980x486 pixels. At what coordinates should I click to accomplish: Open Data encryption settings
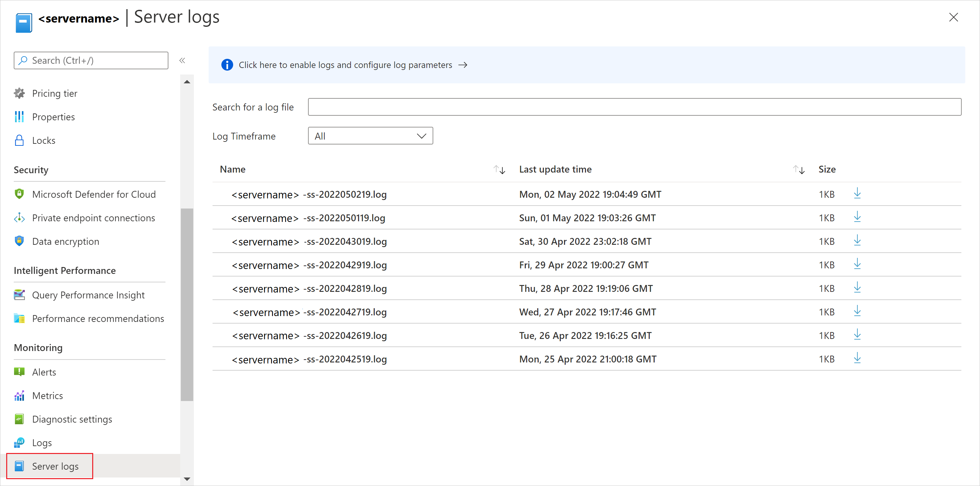pyautogui.click(x=65, y=241)
